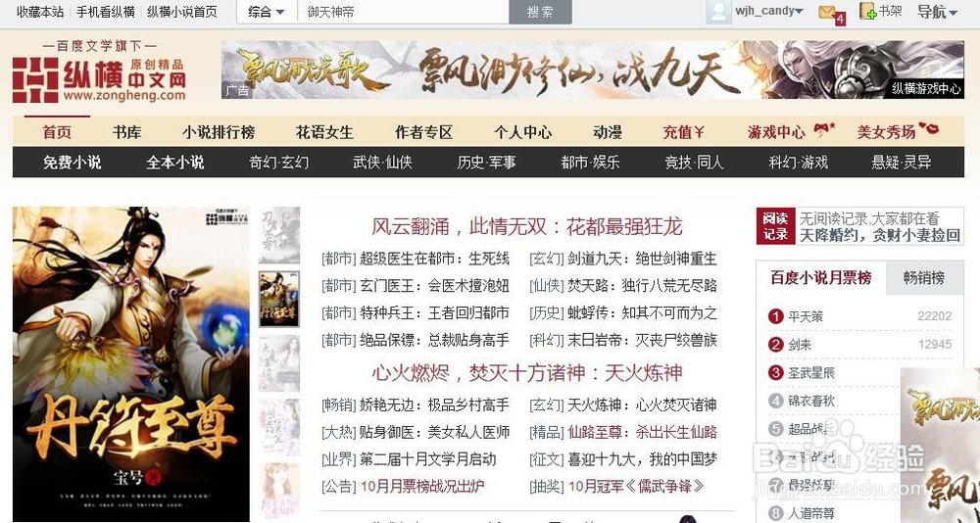
Task: Open 武侠·仙侠 category
Action: (x=382, y=163)
